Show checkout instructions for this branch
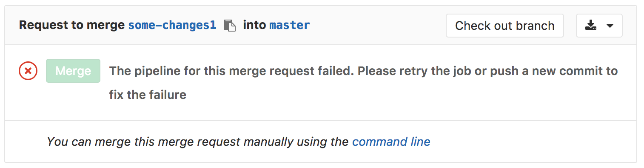Screen dimensions: 644x168 505,26
